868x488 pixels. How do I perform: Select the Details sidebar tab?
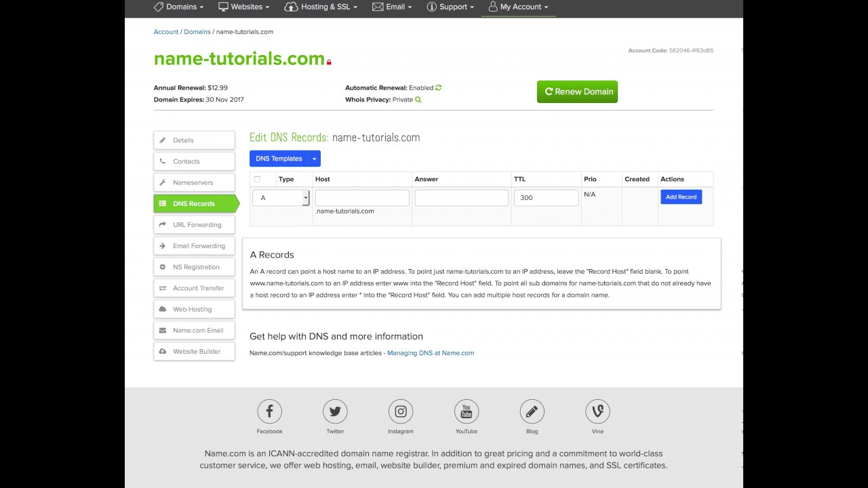coord(195,140)
